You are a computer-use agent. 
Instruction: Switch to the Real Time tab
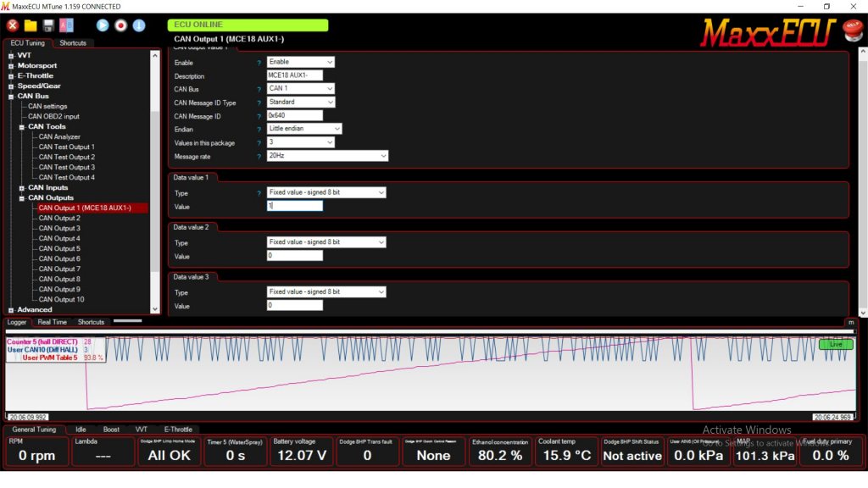[52, 322]
